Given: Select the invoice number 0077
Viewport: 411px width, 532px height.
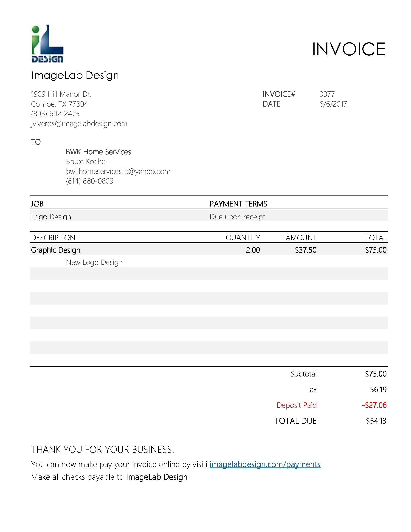Looking at the screenshot, I should point(327,94).
